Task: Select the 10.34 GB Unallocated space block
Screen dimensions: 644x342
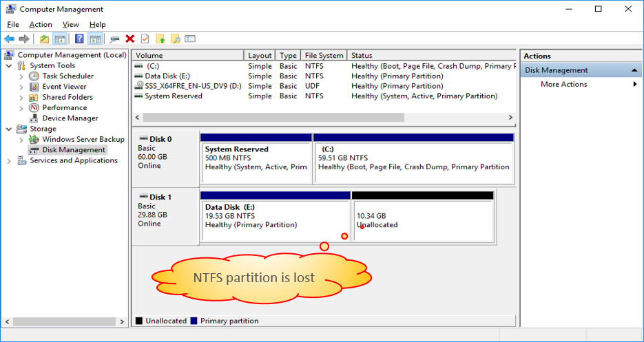Action: 423,216
